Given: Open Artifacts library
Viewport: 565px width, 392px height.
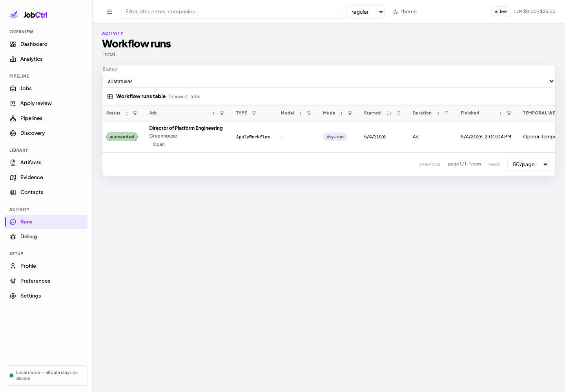Looking at the screenshot, I should coord(46,163).
